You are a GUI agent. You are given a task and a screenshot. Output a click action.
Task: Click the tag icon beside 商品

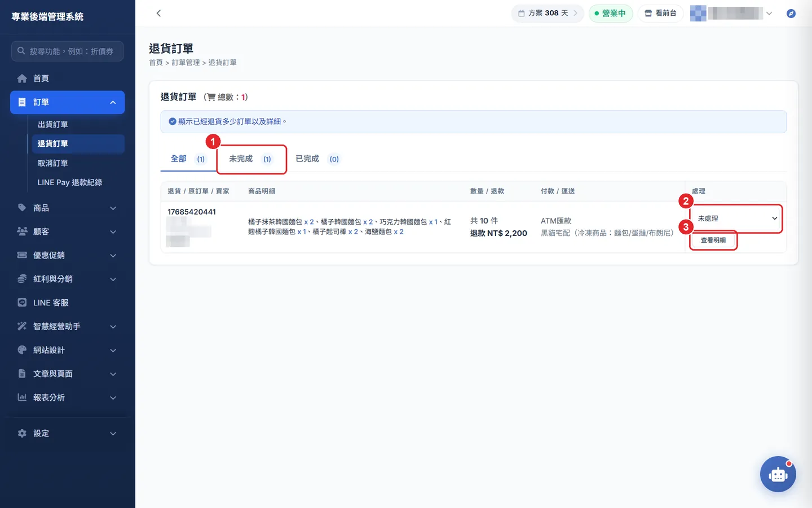pyautogui.click(x=22, y=208)
